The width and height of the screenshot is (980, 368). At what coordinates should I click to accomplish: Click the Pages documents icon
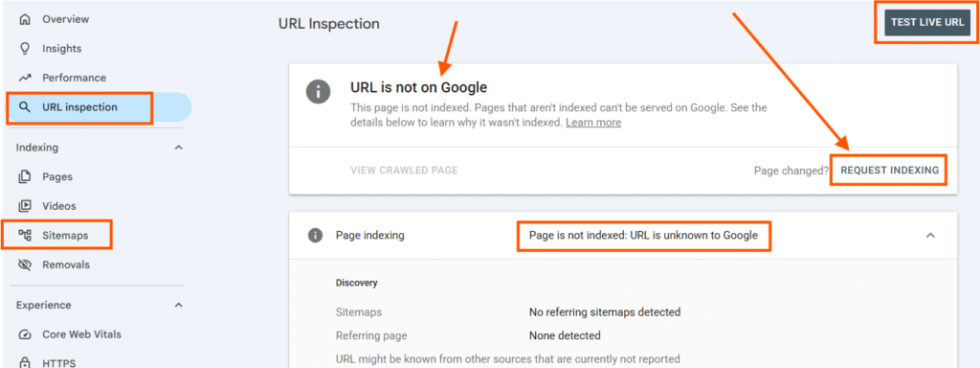pyautogui.click(x=25, y=176)
